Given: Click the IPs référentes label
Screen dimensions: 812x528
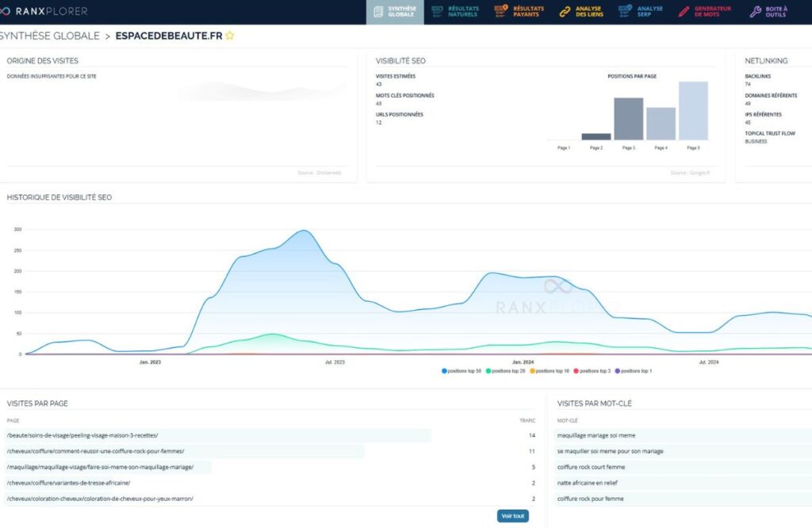Looking at the screenshot, I should pyautogui.click(x=764, y=114).
